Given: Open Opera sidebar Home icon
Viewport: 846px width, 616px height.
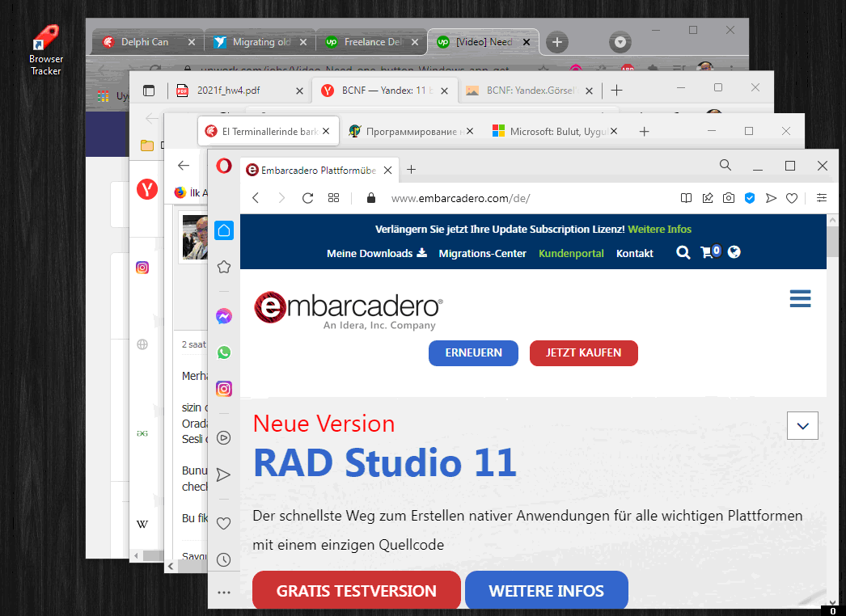Looking at the screenshot, I should [224, 231].
